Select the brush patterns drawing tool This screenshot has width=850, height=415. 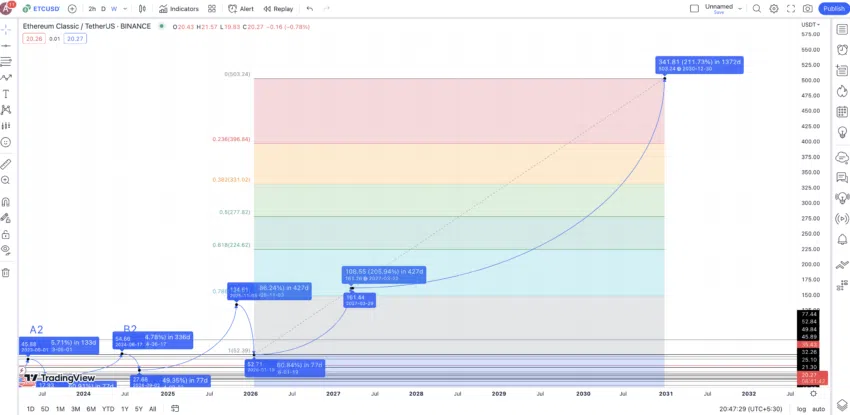pos(6,78)
